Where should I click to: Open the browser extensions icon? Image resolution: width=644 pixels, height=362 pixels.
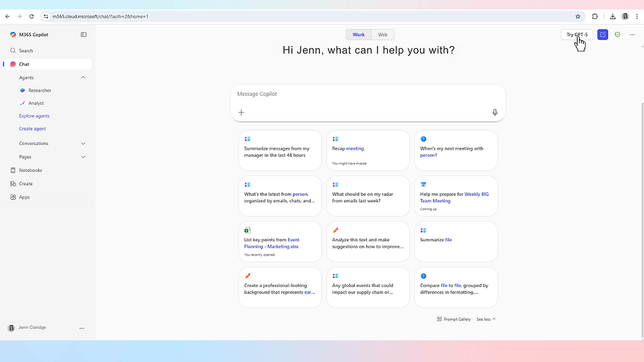coord(595,16)
